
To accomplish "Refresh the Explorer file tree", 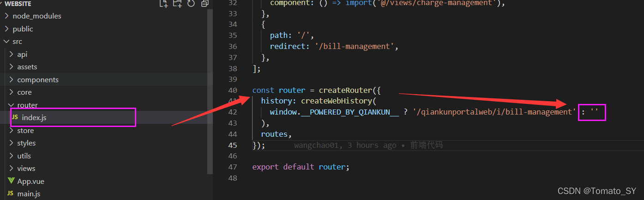I will (x=191, y=4).
